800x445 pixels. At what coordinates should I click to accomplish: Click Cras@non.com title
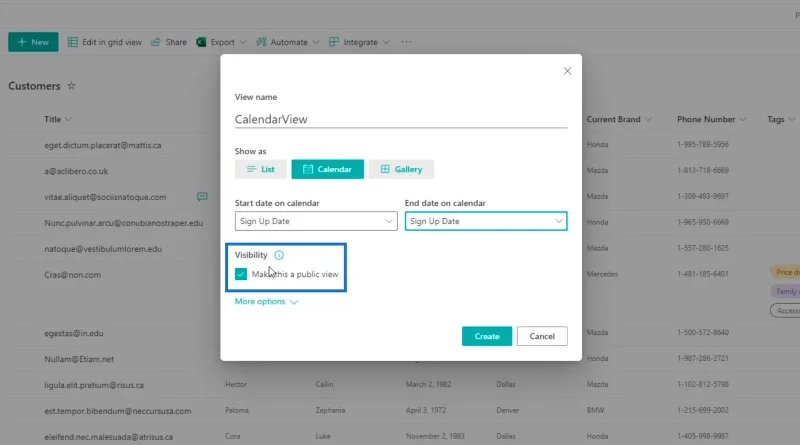click(x=72, y=275)
